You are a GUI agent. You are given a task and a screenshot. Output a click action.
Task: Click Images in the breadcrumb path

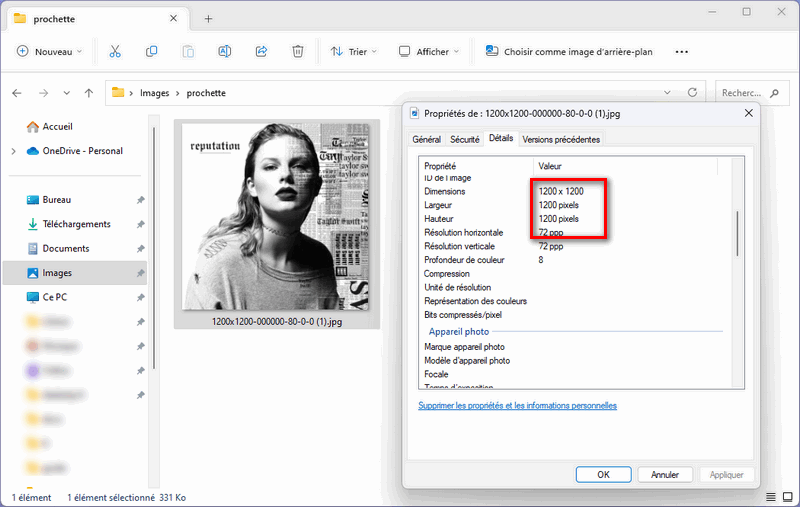pos(155,93)
